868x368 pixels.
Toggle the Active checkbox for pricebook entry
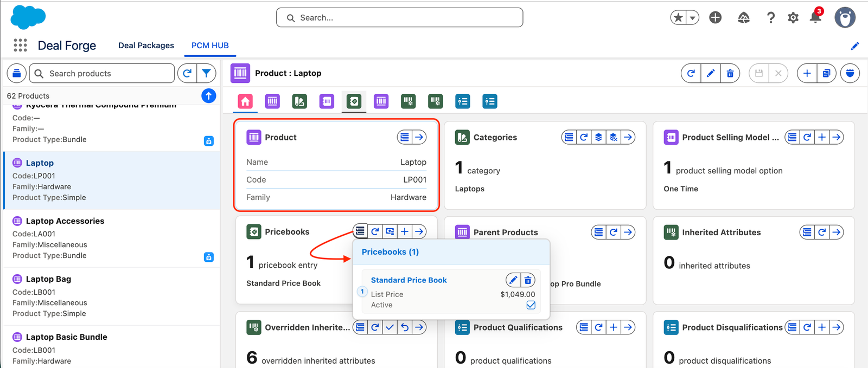(531, 305)
